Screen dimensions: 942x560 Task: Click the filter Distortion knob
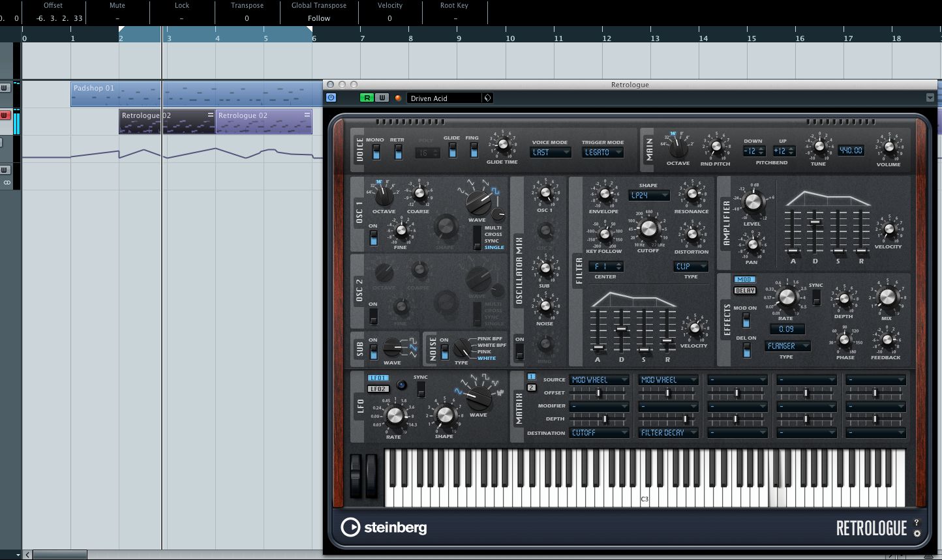click(x=691, y=234)
